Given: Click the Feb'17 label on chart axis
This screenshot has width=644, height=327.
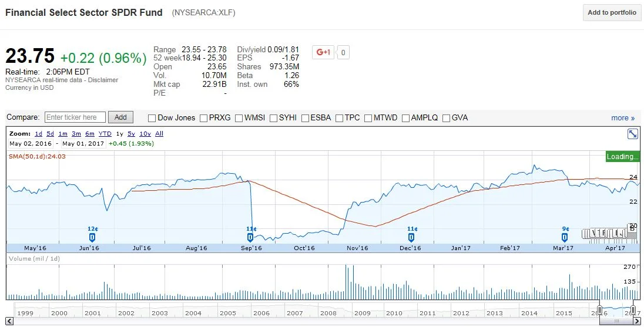Looking at the screenshot, I should coord(509,248).
